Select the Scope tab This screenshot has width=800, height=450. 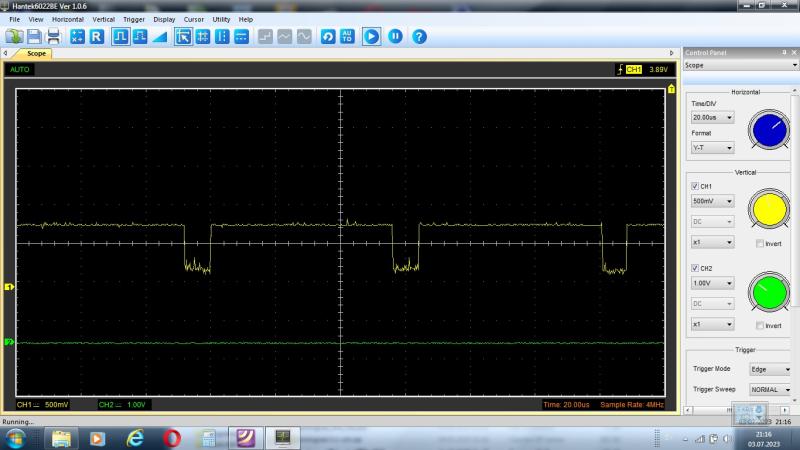pyautogui.click(x=36, y=53)
